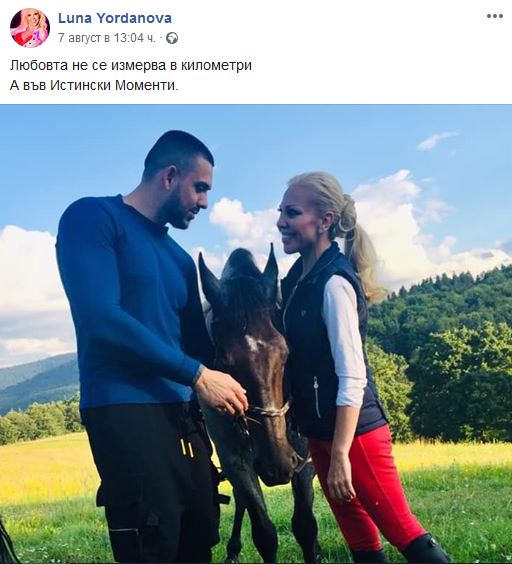Open Luna Yordanova's profile picture avatar
This screenshot has width=512, height=564.
pos(30,28)
